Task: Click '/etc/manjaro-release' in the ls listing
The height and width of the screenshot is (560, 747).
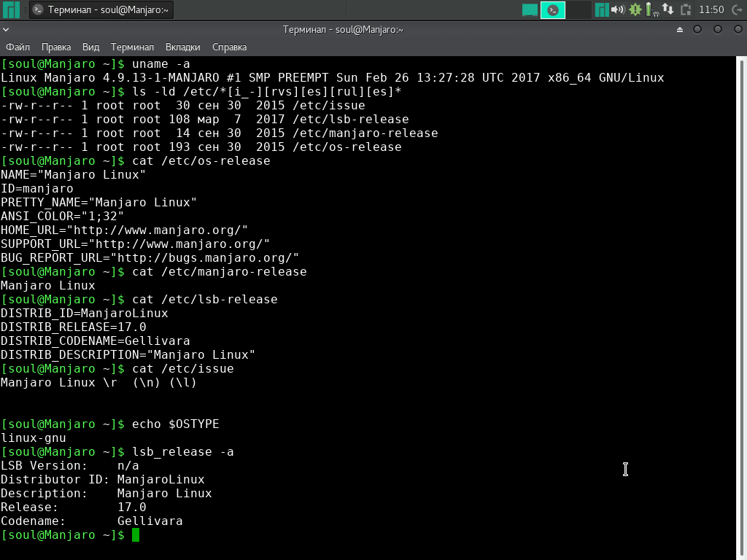Action: [x=365, y=133]
